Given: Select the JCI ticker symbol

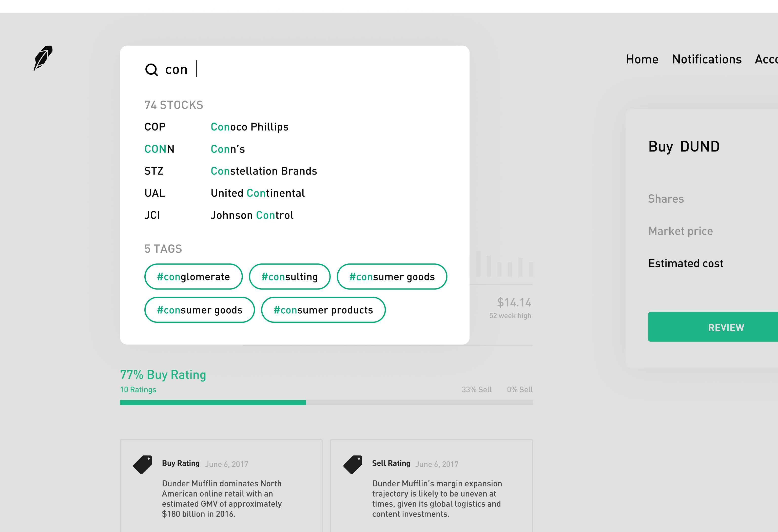Looking at the screenshot, I should 152,215.
